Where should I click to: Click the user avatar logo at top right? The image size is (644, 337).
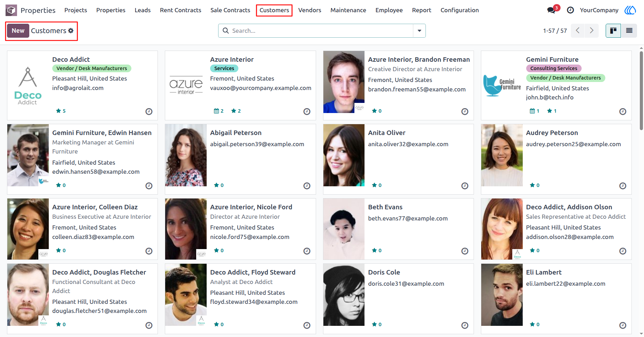click(x=630, y=10)
